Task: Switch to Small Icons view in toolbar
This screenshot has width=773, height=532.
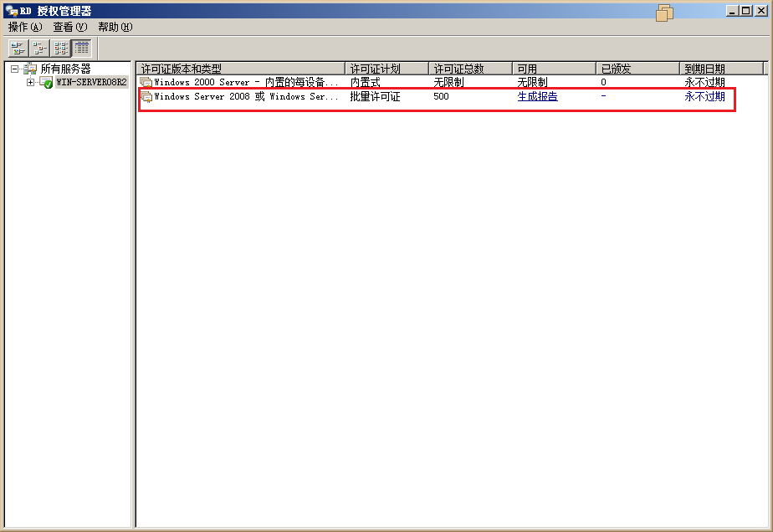Action: 39,49
